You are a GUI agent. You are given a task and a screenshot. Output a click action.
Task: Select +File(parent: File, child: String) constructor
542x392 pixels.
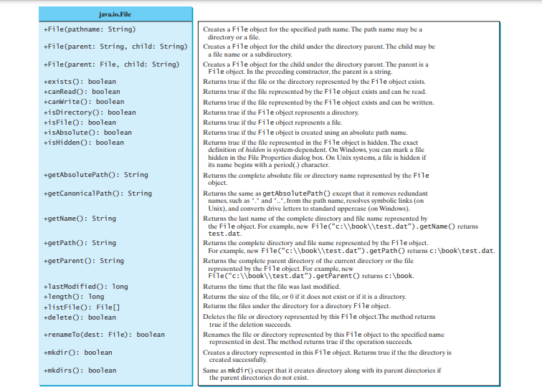click(111, 64)
